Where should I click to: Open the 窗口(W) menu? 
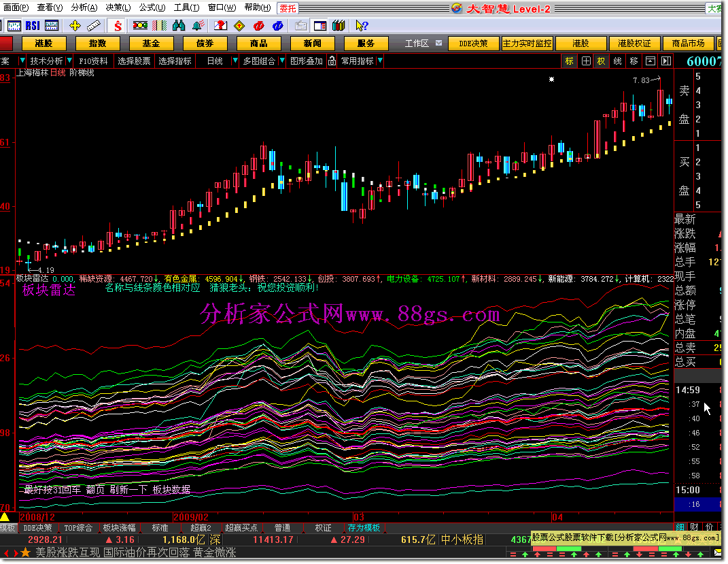[222, 7]
